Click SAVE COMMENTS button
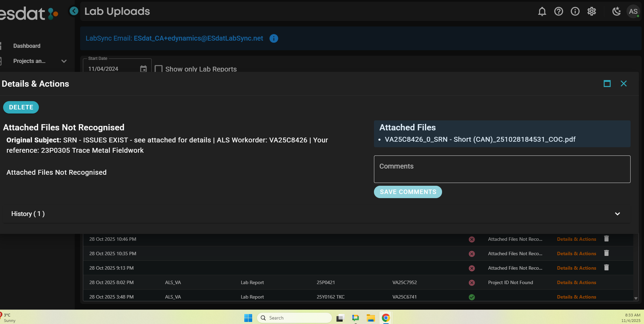The image size is (644, 324). (x=408, y=192)
